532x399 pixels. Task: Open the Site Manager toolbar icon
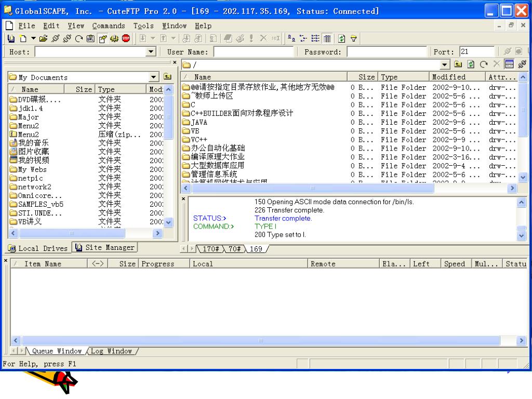click(11, 38)
